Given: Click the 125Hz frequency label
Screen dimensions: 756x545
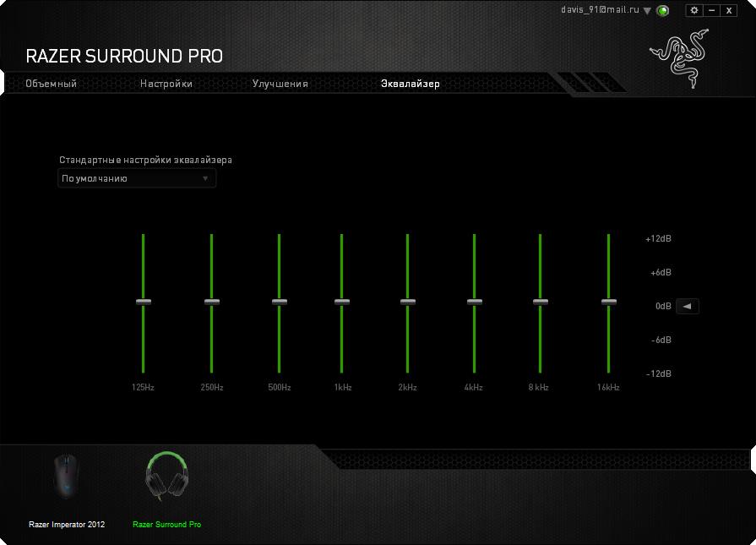Looking at the screenshot, I should (143, 387).
